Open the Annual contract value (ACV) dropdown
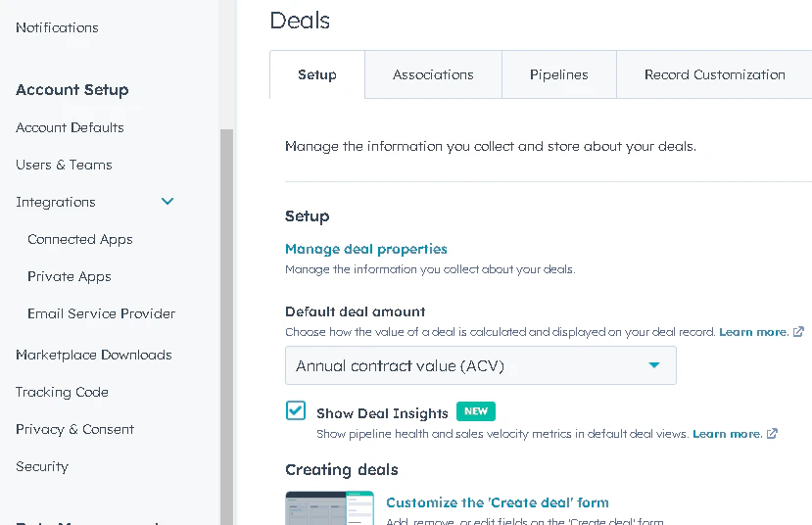Viewport: 812px width, 525px height. 481,365
